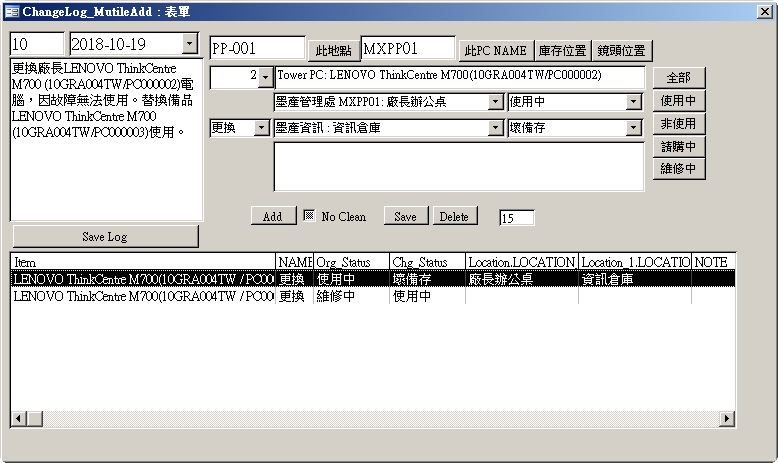Screen dimensions: 778x463
Task: Toggle the No Clean checkbox
Action: coord(309,215)
